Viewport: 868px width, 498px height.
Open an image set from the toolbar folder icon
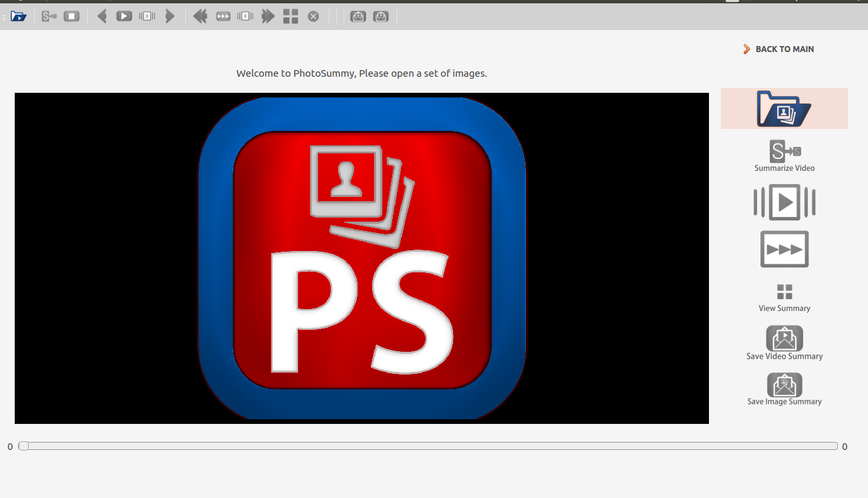[19, 16]
